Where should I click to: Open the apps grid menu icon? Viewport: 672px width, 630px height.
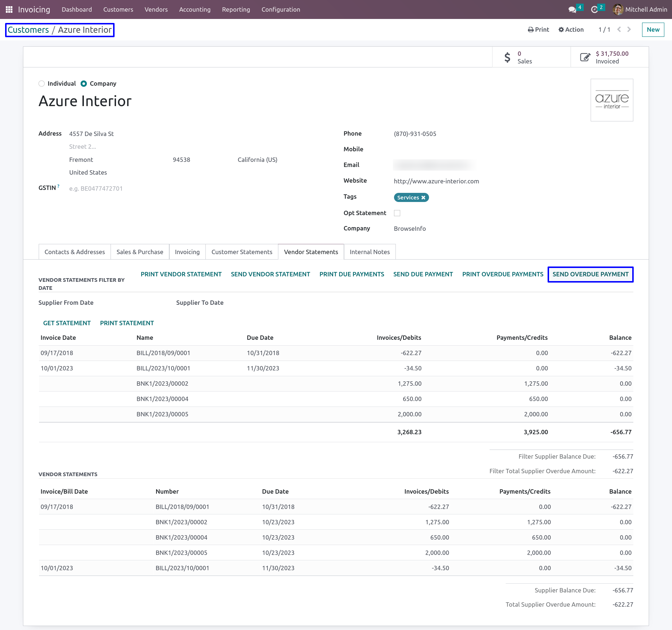point(9,9)
